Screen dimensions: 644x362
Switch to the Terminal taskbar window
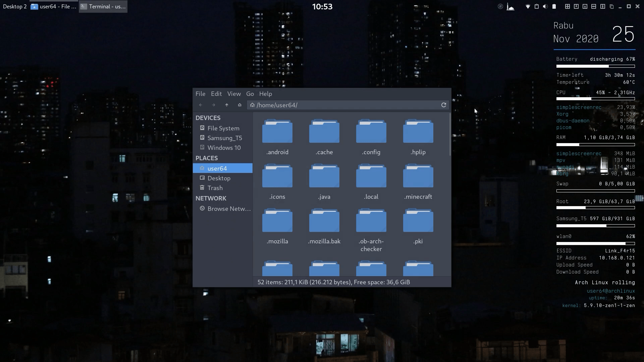pos(103,6)
